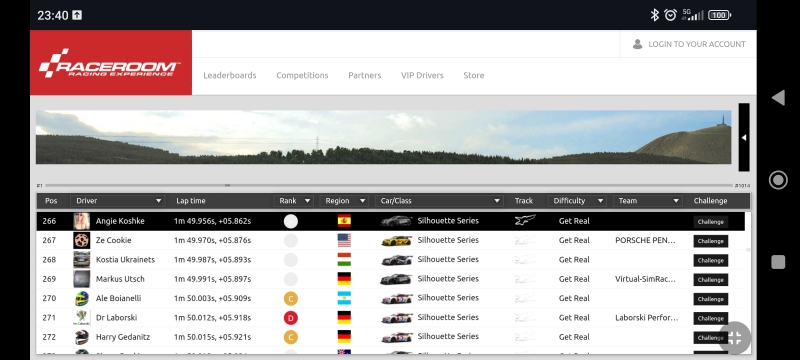800x360 pixels.
Task: Click the Germany flag for Dr Laborski
Action: pos(344,318)
